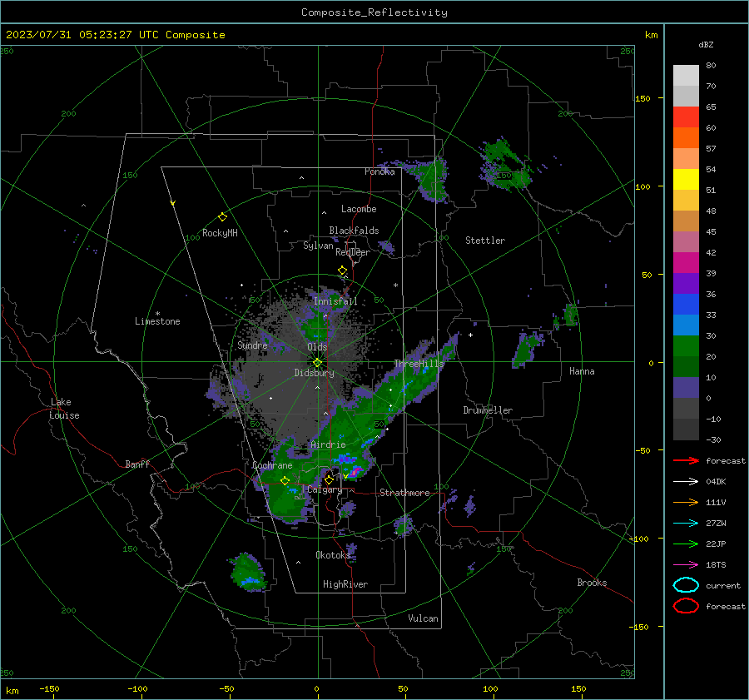
Task: Click the Limestone label
Action: (157, 321)
